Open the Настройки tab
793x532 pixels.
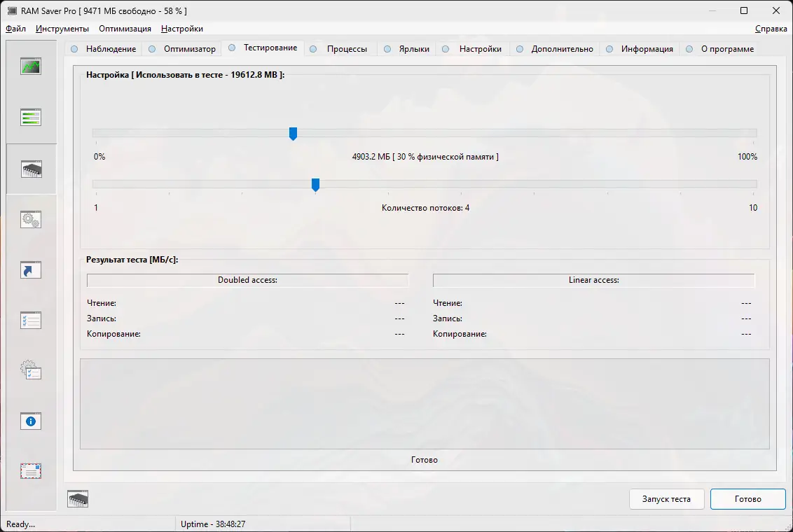pos(472,48)
